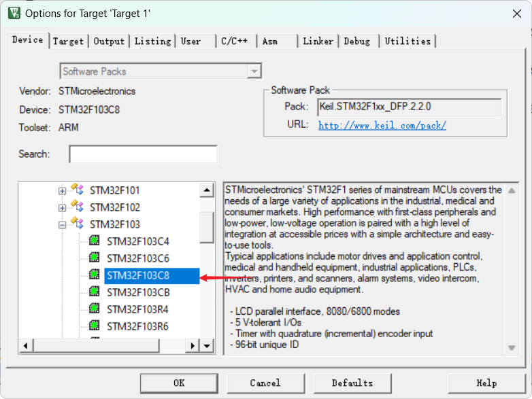Click the Cancel button

click(x=266, y=383)
